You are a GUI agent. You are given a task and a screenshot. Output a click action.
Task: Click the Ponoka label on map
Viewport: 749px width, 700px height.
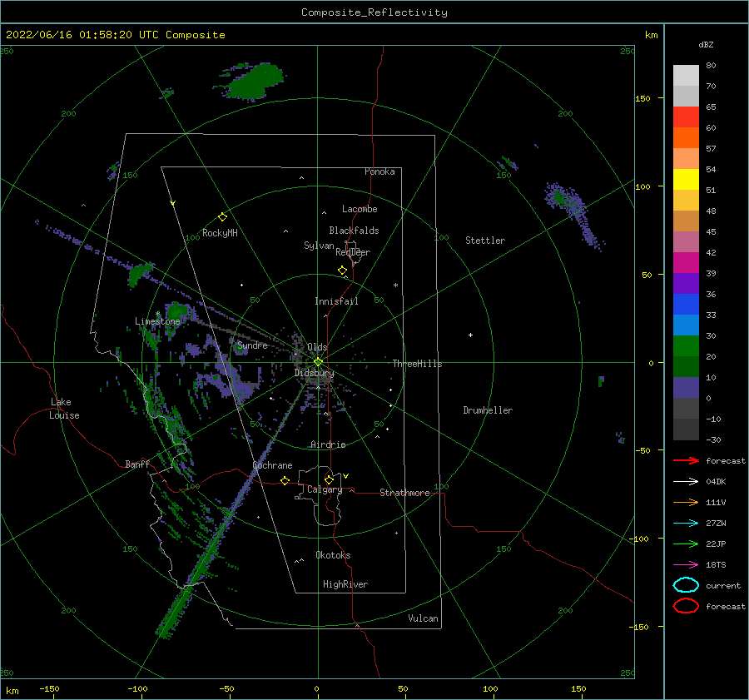[379, 171]
